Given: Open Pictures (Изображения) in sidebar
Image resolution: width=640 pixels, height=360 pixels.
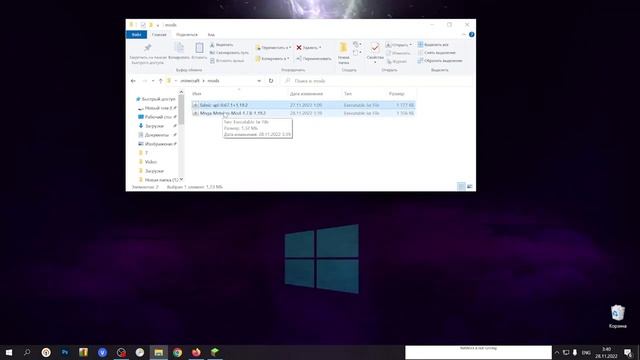Looking at the screenshot, I should pyautogui.click(x=156, y=144).
